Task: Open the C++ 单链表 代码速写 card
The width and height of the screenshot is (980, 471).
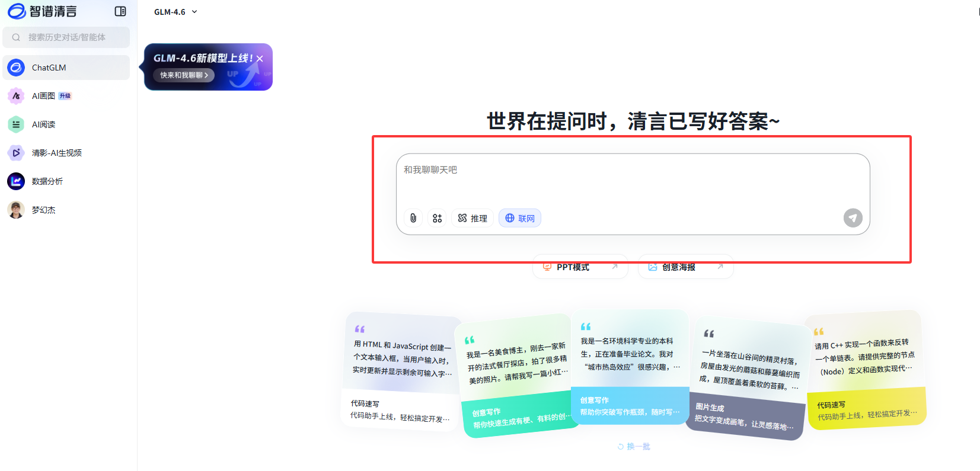Action: [x=866, y=370]
